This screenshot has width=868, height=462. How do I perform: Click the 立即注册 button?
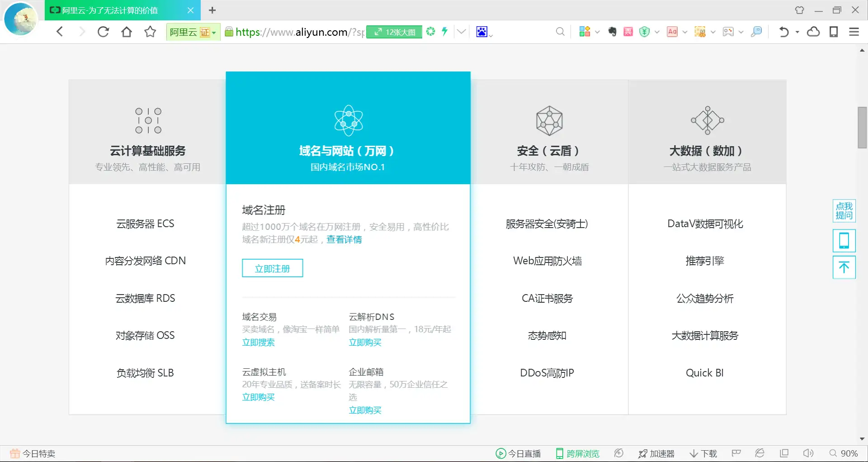[272, 268]
